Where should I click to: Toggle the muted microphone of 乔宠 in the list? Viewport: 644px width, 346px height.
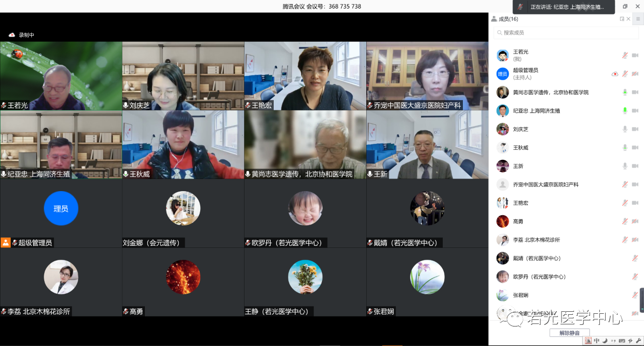coord(625,185)
